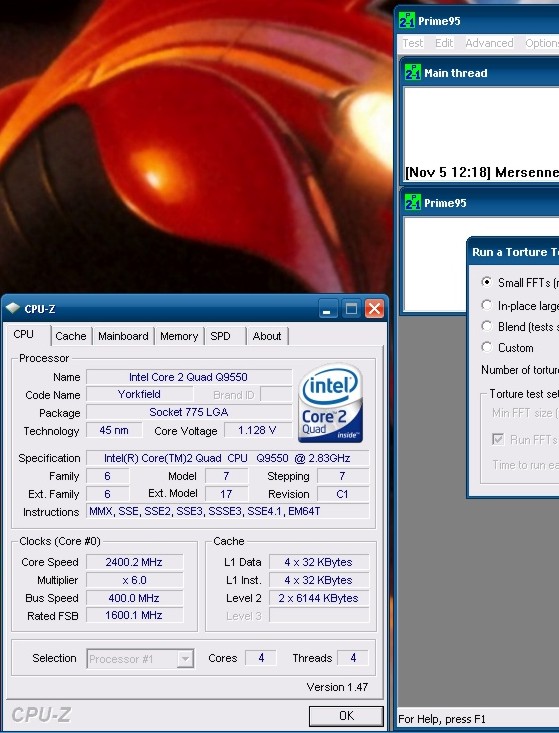Viewport: 559px width, 733px height.
Task: Open the Processor #1 selection dropdown
Action: point(140,659)
